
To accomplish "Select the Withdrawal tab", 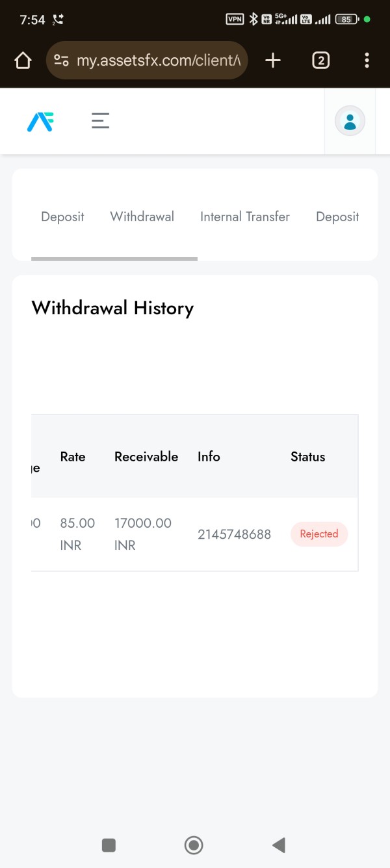I will 142,217.
